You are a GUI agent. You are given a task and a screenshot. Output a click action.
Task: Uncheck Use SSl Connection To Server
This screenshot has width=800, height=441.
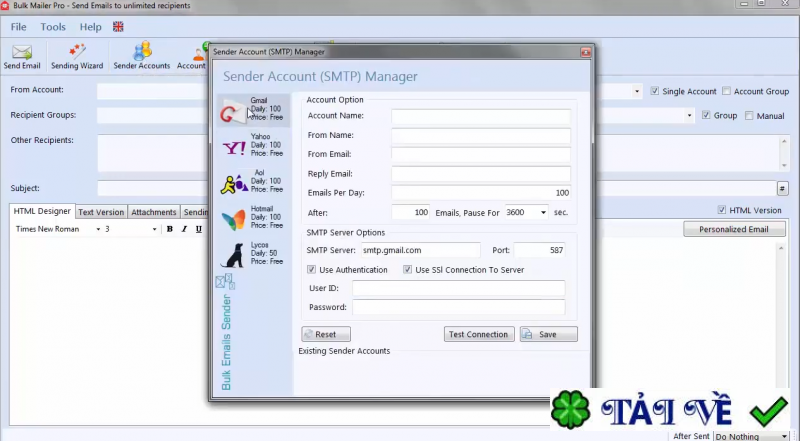tap(407, 270)
